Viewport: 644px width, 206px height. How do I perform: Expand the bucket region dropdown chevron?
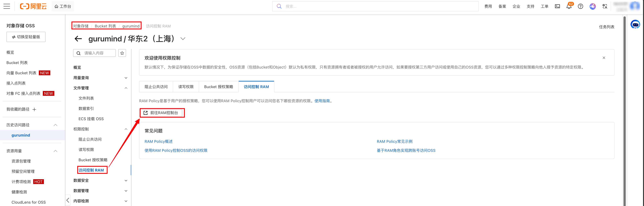[x=183, y=39]
